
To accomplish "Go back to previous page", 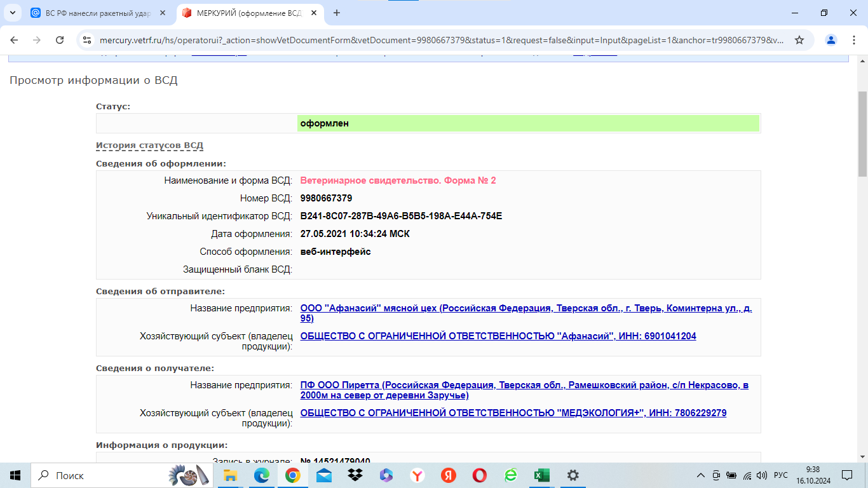I will [14, 39].
